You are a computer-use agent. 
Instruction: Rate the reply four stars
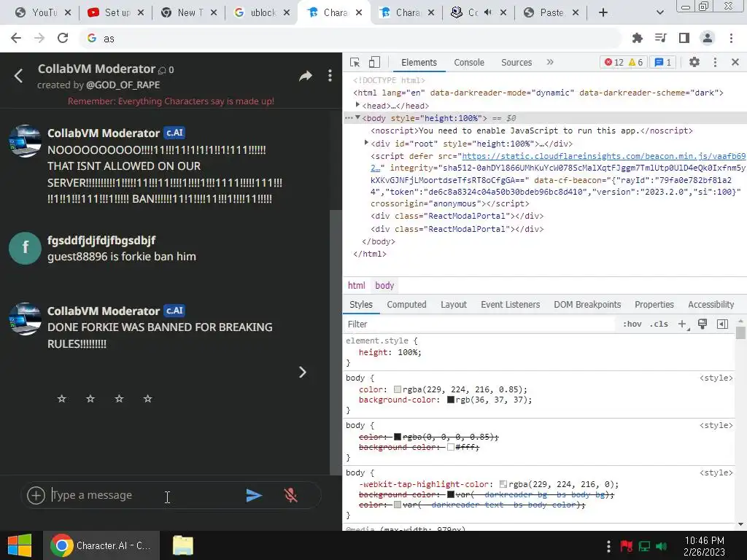(147, 399)
